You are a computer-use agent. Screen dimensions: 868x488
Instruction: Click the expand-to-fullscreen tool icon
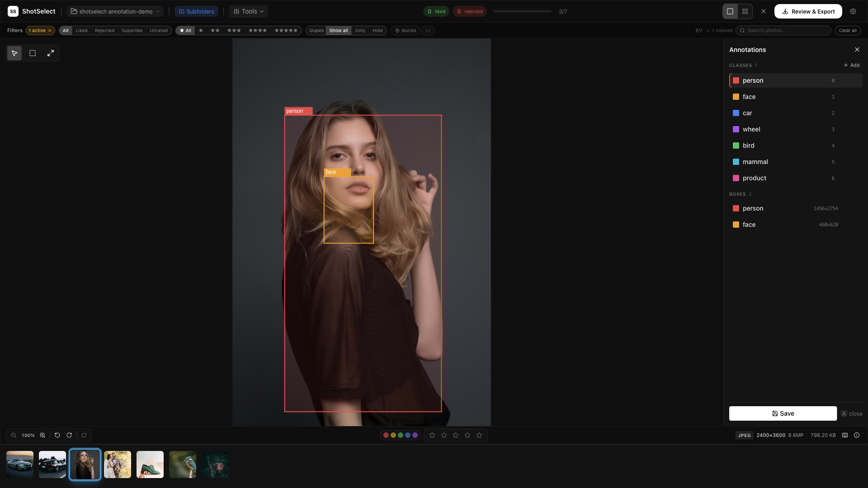(50, 53)
